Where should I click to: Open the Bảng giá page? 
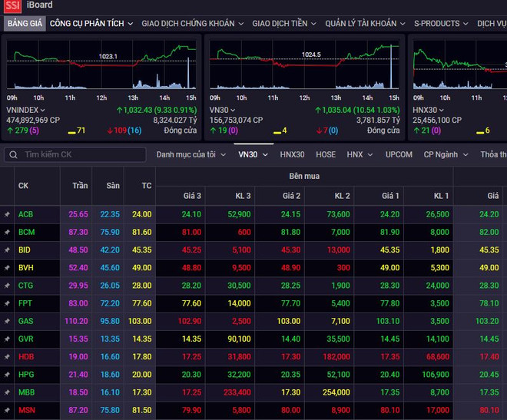[24, 24]
